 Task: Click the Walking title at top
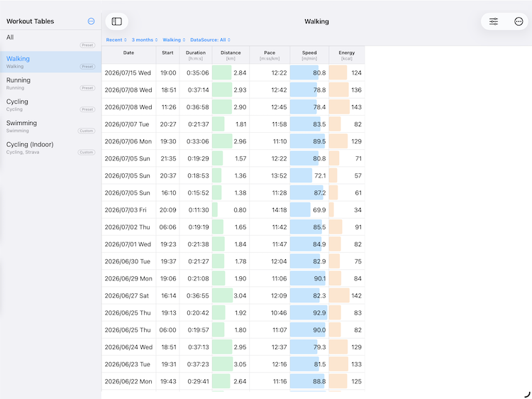click(316, 21)
